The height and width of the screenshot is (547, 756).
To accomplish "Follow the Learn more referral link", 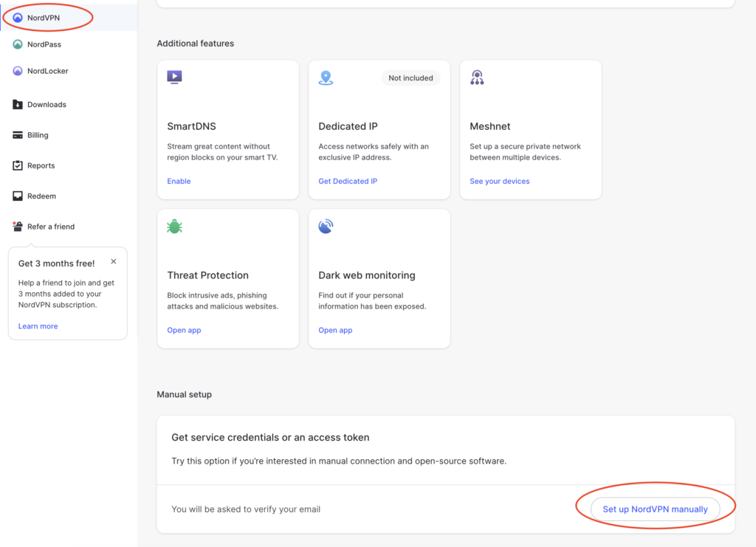I will point(38,326).
